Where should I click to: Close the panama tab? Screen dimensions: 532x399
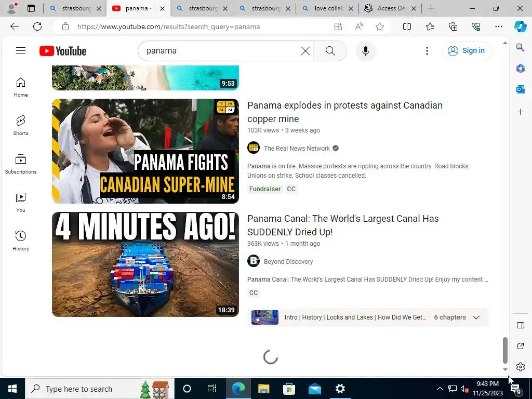pyautogui.click(x=162, y=8)
